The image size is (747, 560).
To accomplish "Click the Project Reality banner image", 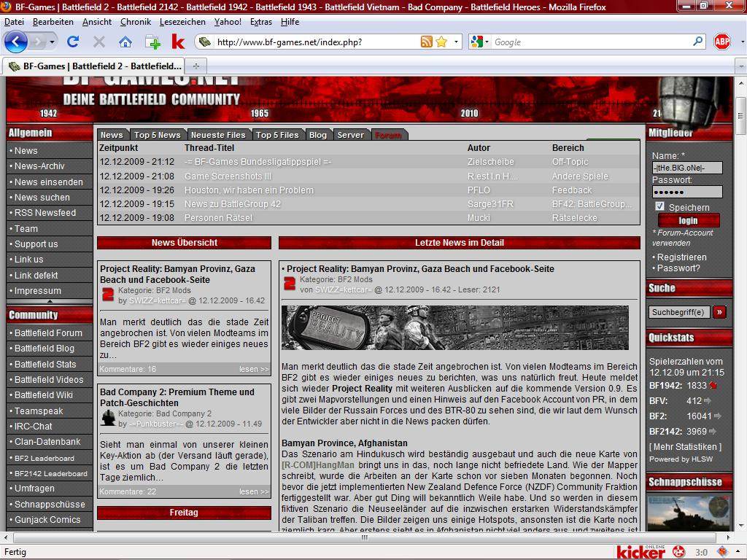I will pyautogui.click(x=455, y=327).
